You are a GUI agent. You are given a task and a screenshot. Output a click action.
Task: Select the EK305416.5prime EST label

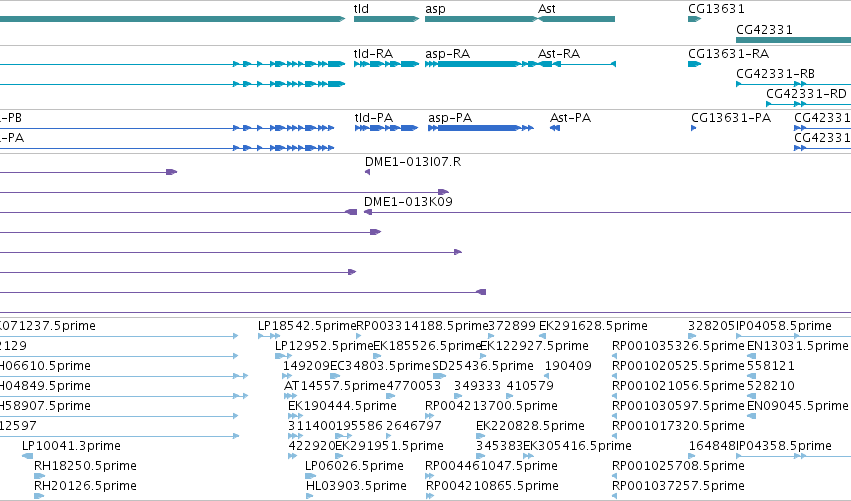(x=577, y=445)
